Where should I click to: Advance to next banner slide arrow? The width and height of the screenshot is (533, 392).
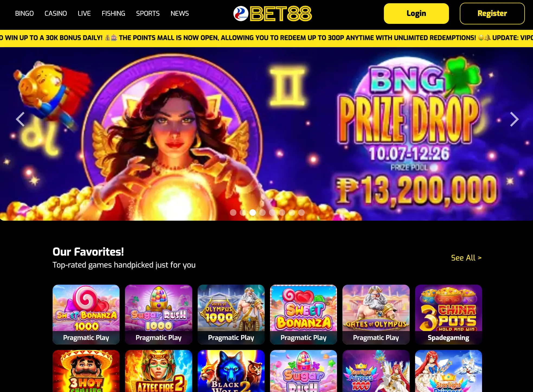coord(514,119)
